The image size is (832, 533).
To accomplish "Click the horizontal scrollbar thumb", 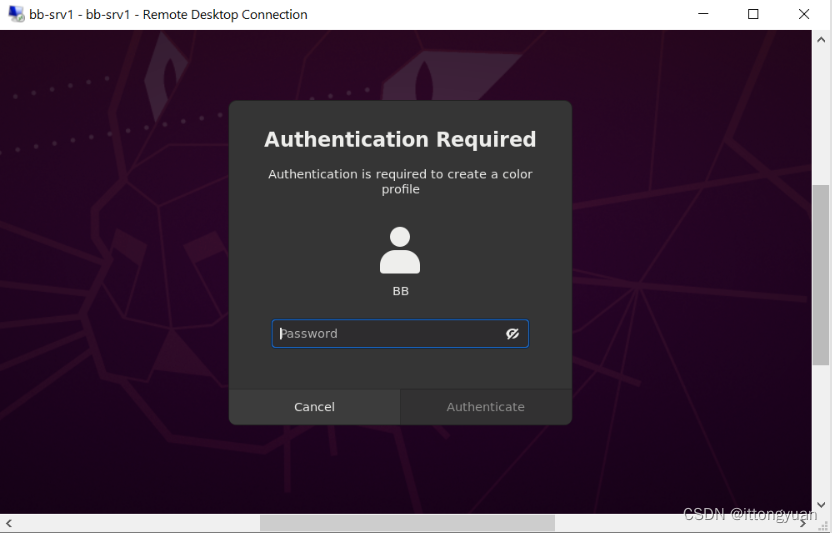I will pyautogui.click(x=407, y=523).
